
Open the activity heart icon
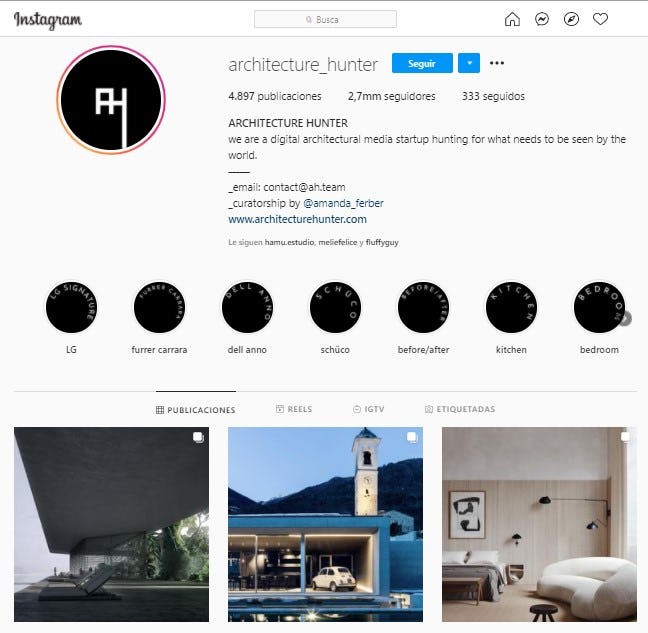[x=600, y=19]
